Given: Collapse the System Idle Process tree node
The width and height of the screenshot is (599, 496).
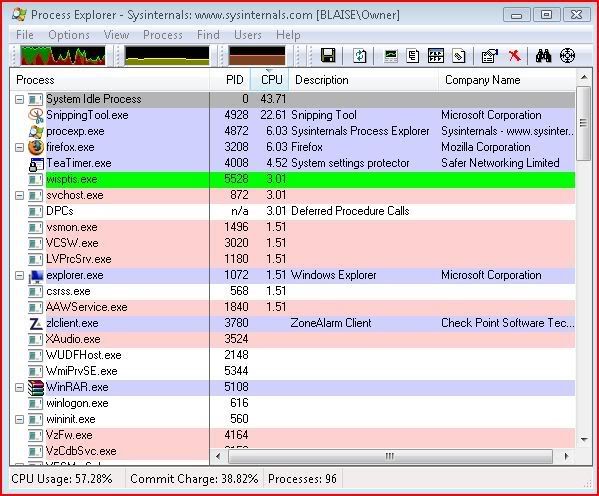Looking at the screenshot, I should pos(19,100).
